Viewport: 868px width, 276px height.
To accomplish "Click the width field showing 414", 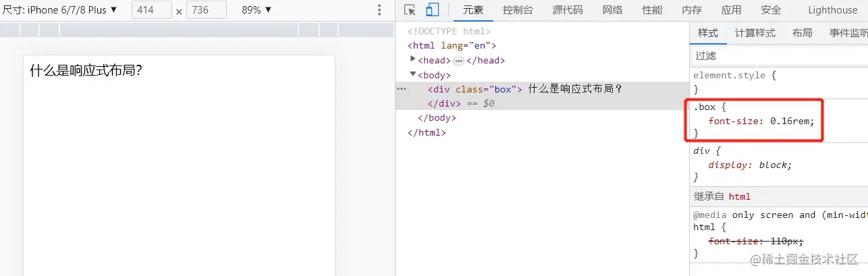I will pos(152,10).
